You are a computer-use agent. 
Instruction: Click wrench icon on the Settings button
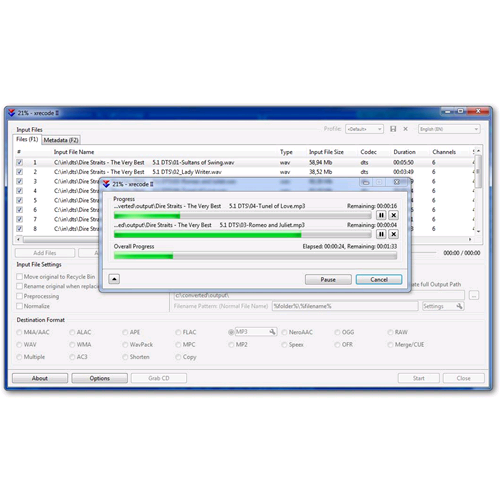pos(459,306)
